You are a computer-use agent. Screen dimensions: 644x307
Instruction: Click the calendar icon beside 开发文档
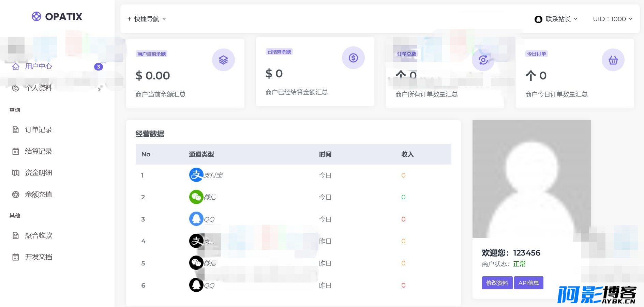point(16,257)
